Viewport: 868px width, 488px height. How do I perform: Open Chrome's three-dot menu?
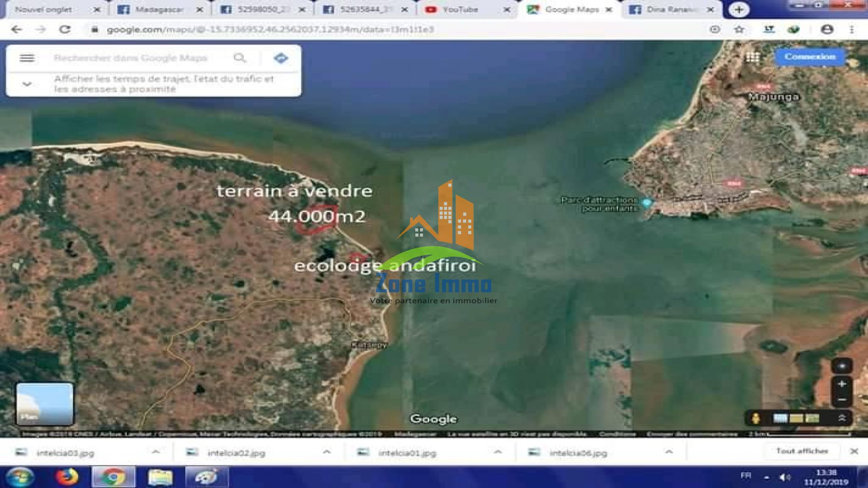852,30
